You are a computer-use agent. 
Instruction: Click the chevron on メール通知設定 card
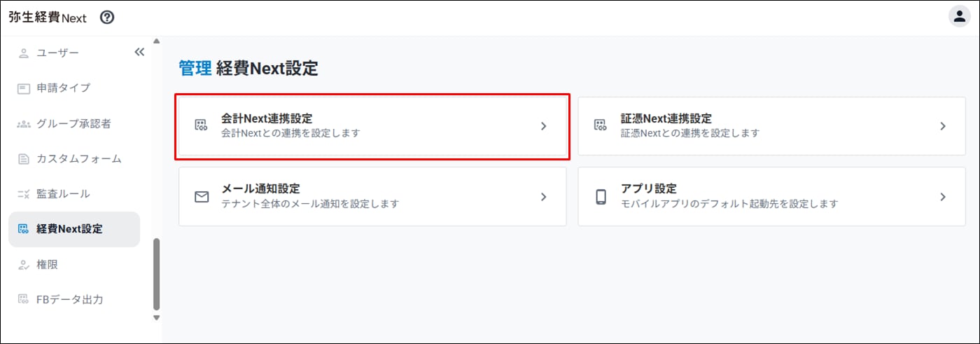pyautogui.click(x=543, y=197)
